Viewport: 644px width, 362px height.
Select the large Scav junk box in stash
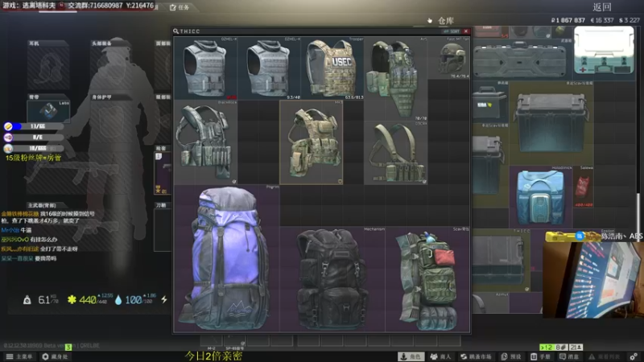(x=551, y=123)
